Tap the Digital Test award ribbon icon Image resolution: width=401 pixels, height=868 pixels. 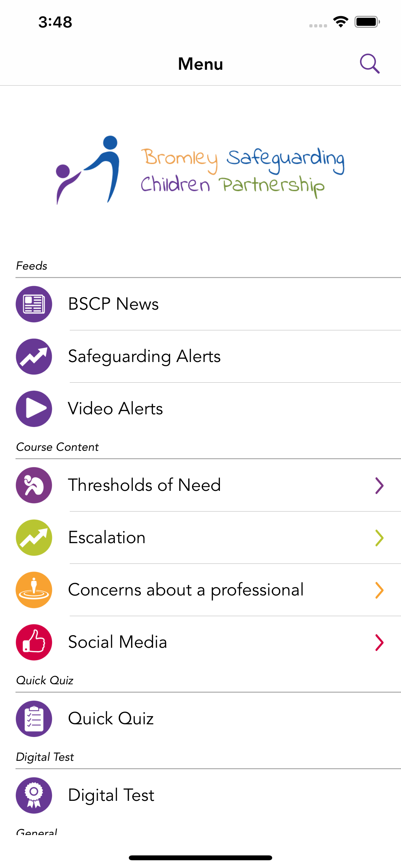(x=34, y=795)
